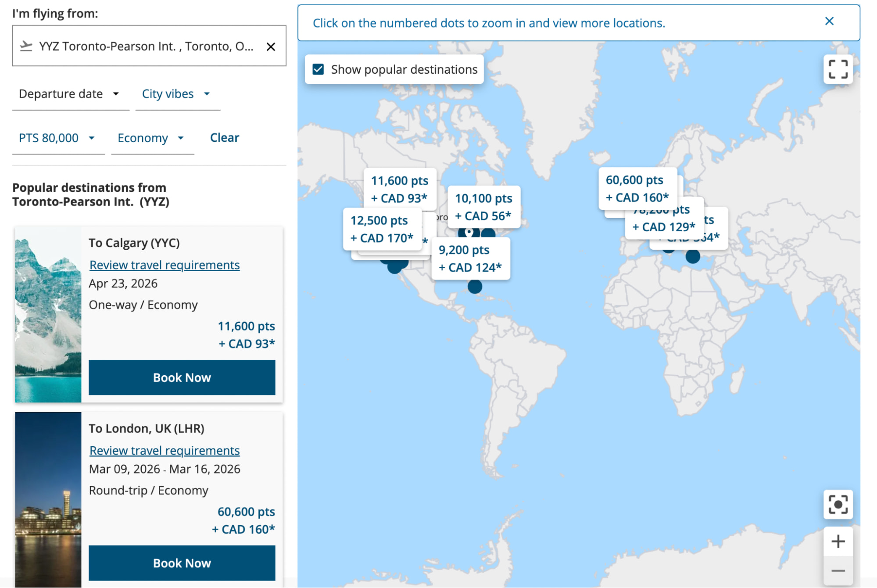Click the airplane icon in the departure field
Viewport: 877px width, 588px height.
click(27, 46)
